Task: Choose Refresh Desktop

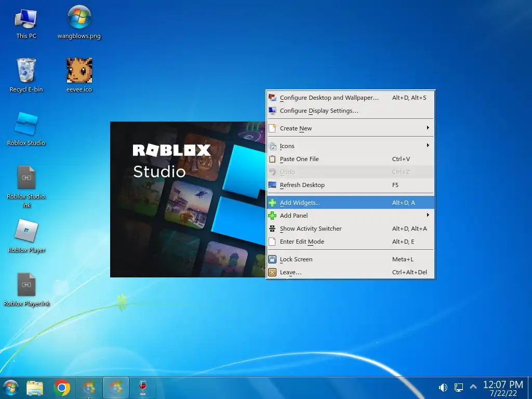Action: (351, 185)
